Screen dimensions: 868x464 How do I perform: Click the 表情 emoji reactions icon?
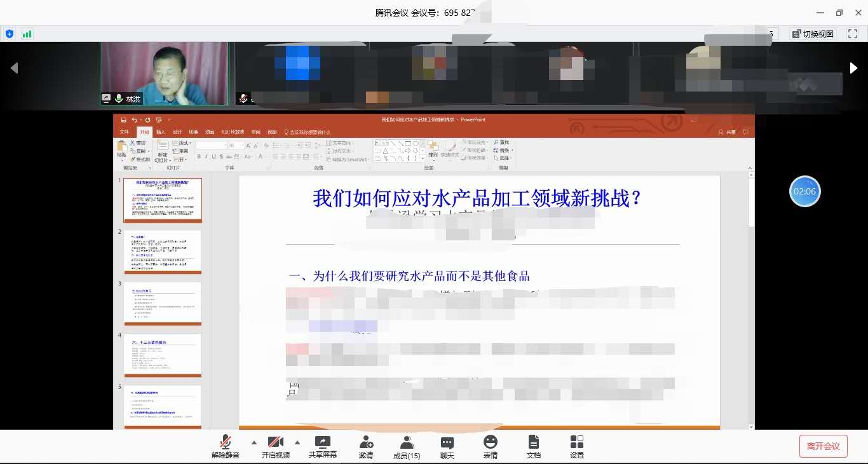point(491,442)
